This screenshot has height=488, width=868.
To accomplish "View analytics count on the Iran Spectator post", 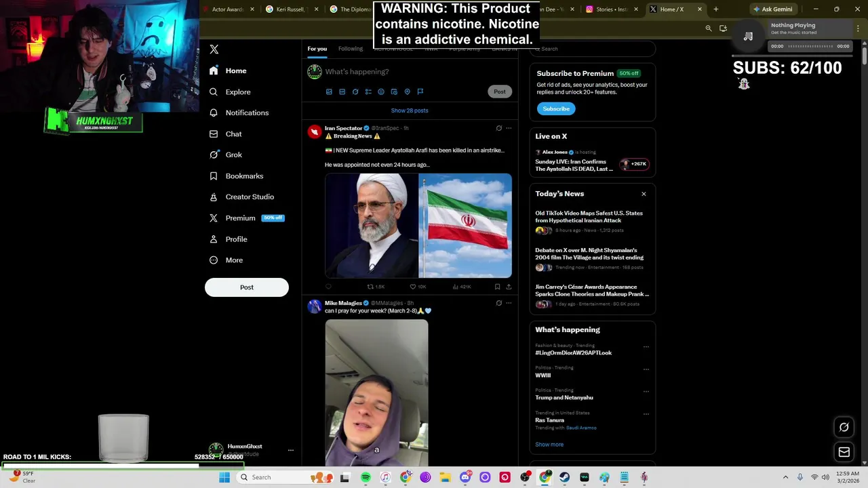I will (x=461, y=287).
